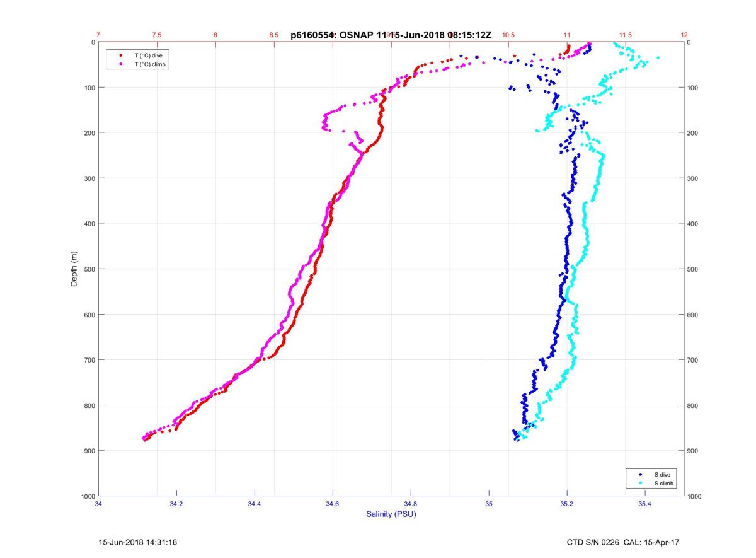Click the salinity tick label '34.8'
The height and width of the screenshot is (558, 756).
[411, 504]
